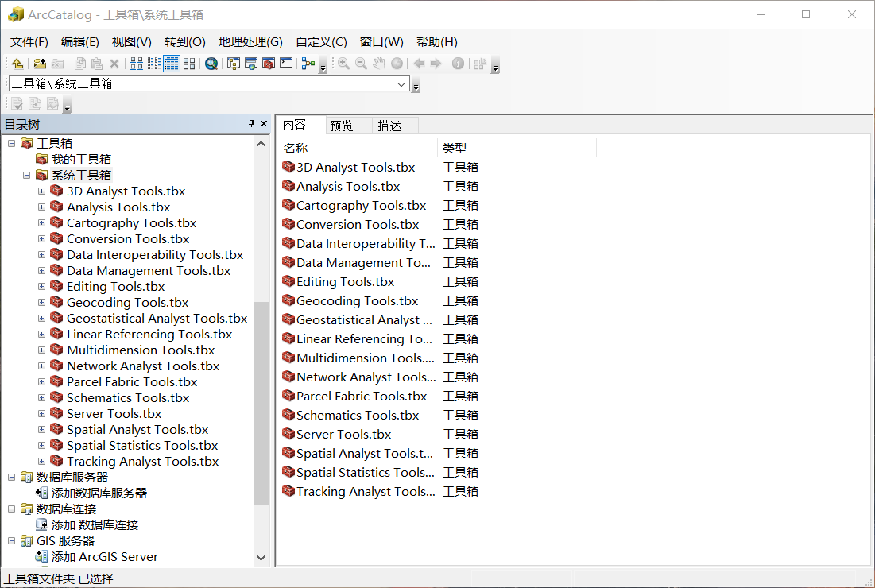Collapse the 系统工具箱 tree node
This screenshot has height=588, width=875.
[26, 175]
